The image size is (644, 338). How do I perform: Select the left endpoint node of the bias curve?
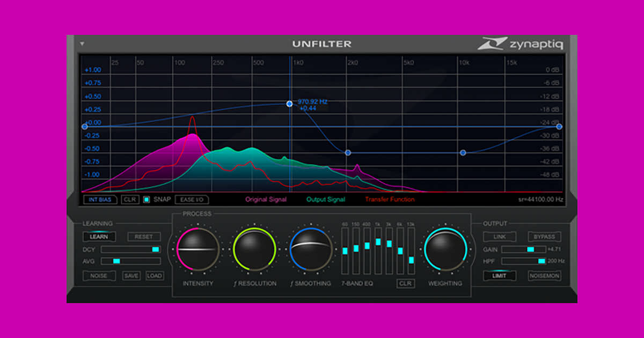(x=84, y=127)
